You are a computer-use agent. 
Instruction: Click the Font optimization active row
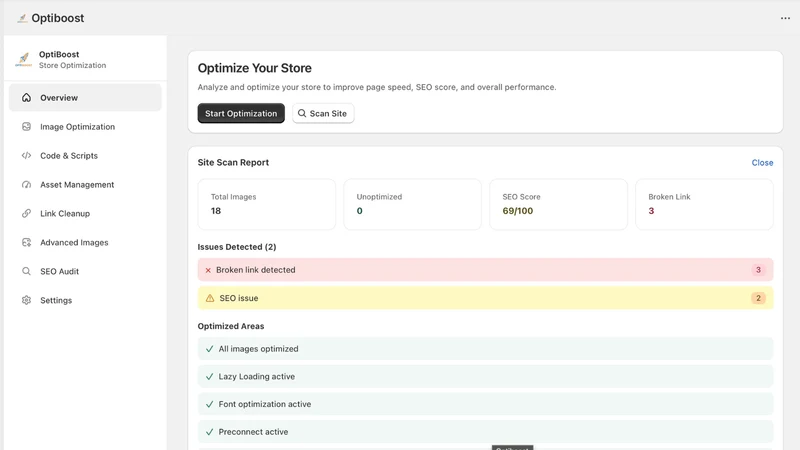pos(485,404)
